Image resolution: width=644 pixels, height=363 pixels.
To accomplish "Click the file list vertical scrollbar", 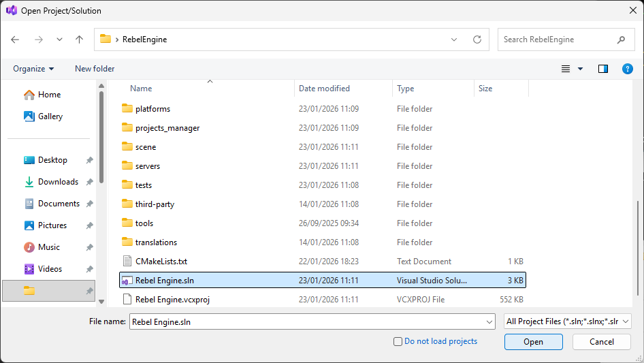I will point(639,247).
